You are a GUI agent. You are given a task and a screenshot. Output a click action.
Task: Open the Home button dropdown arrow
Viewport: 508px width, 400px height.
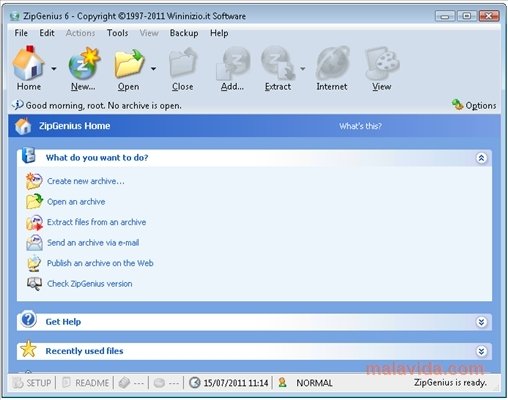[54, 69]
